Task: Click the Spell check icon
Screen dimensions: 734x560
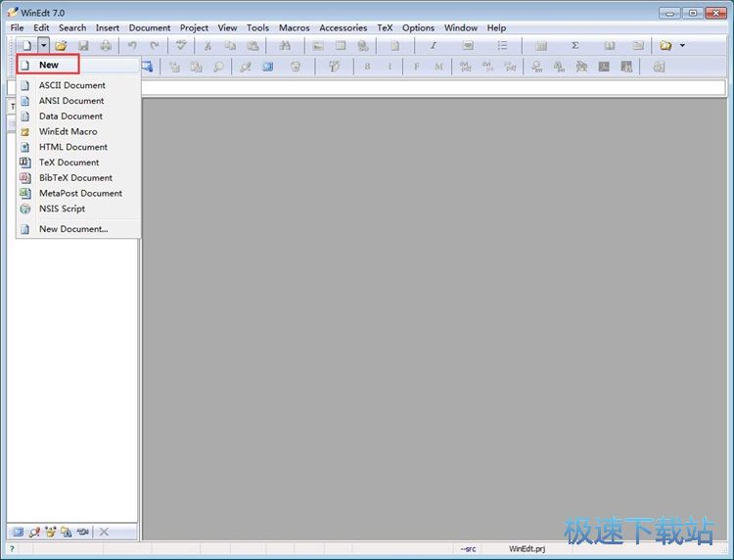Action: 181,45
